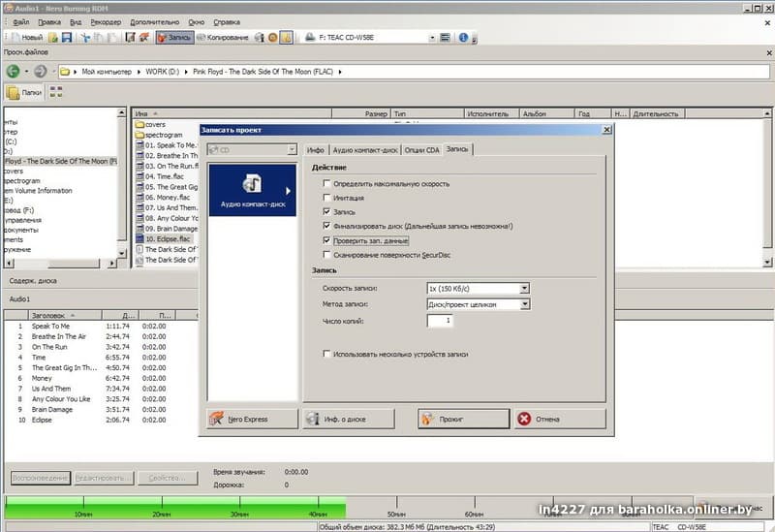Select Аудио компакт-диск disc type icon

(253, 190)
